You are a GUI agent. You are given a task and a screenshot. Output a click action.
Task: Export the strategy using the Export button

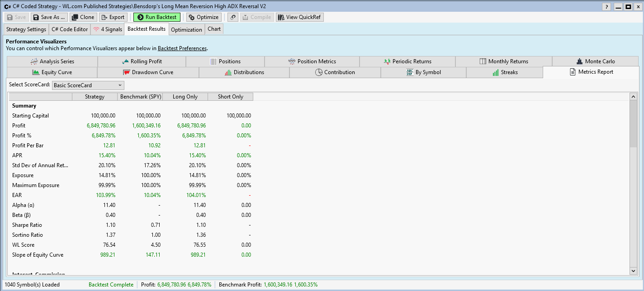112,17
